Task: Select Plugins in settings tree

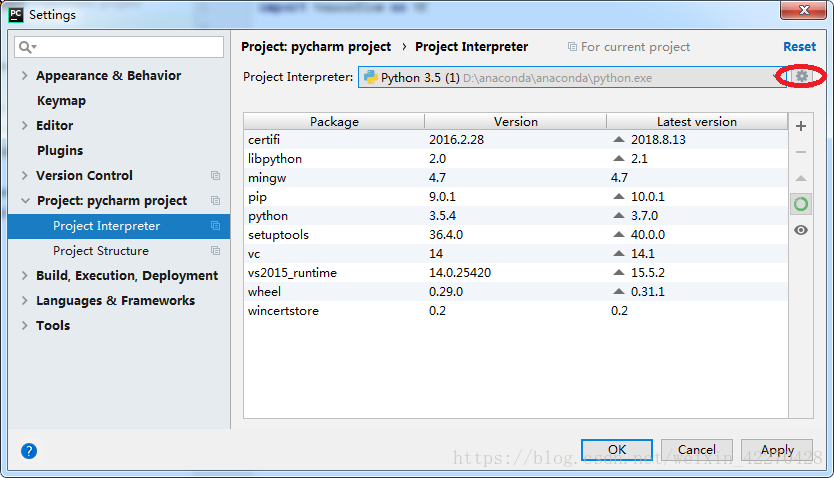Action: [x=60, y=150]
